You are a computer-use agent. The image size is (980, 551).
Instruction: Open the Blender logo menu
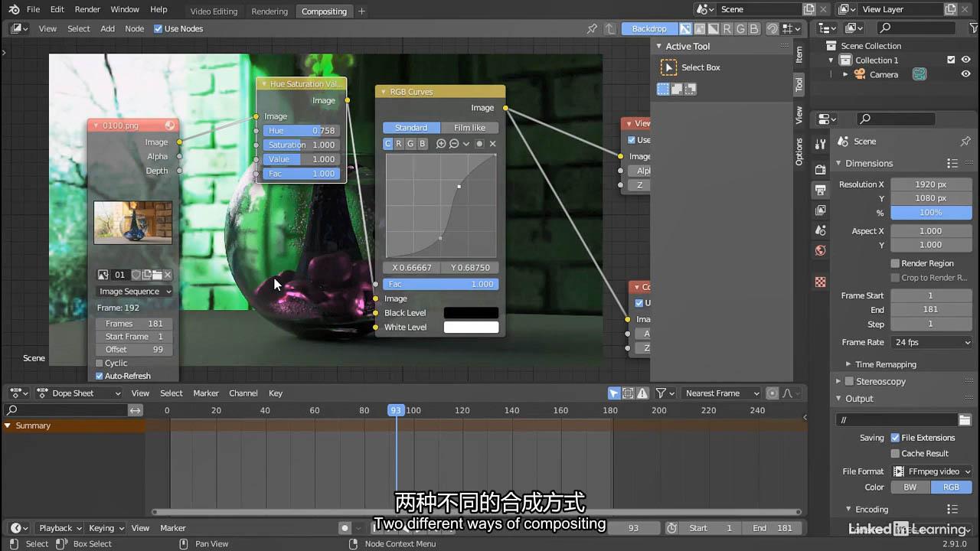(14, 9)
